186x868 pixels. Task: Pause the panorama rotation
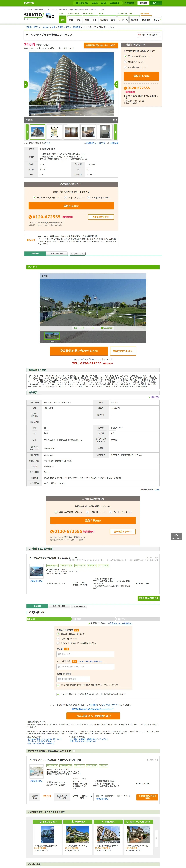93,328
